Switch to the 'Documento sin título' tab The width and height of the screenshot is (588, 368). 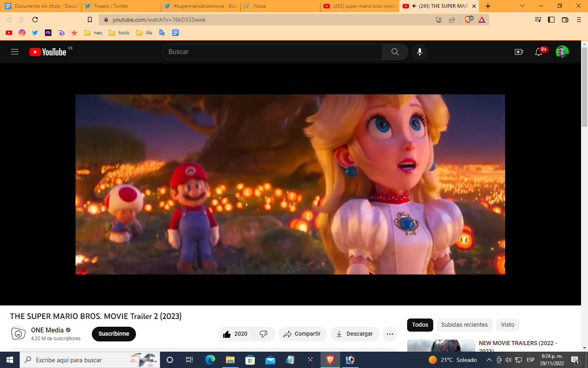pos(42,6)
